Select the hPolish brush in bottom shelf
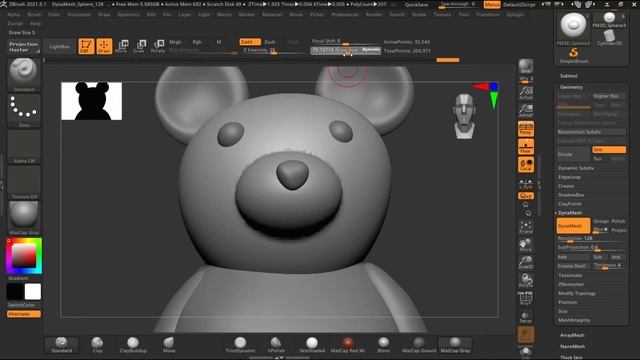This screenshot has width=640, height=360. [276, 345]
